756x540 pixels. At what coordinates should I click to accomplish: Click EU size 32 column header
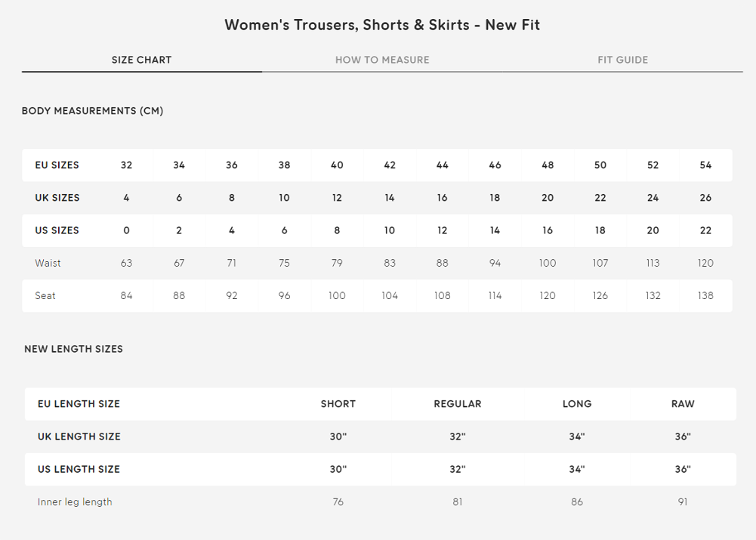pyautogui.click(x=126, y=165)
